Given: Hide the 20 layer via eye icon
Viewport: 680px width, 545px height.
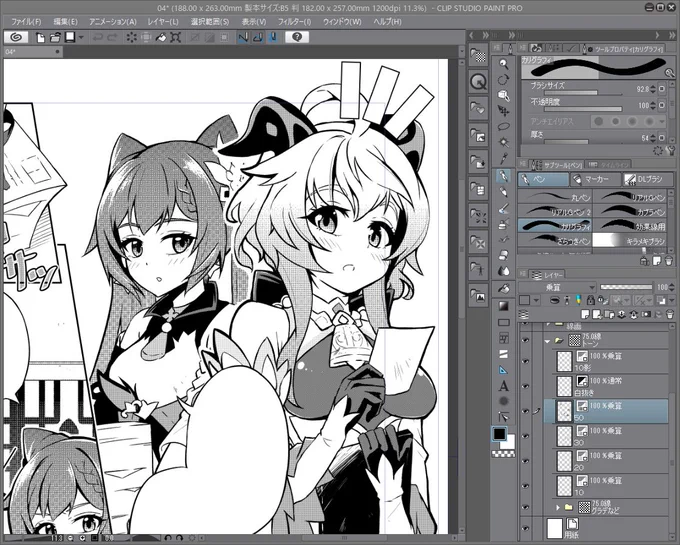Looking at the screenshot, I should click(526, 461).
